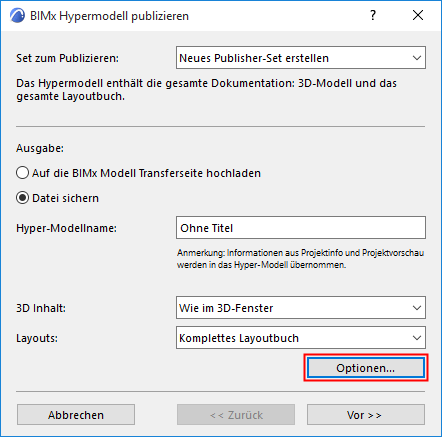Click the Ausgabe label
This screenshot has height=437, width=442.
[x=40, y=148]
